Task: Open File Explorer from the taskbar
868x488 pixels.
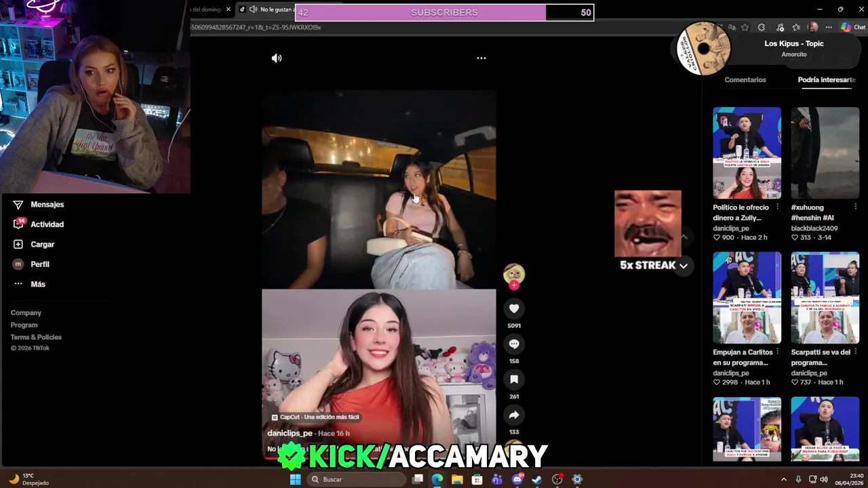Action: [x=457, y=479]
